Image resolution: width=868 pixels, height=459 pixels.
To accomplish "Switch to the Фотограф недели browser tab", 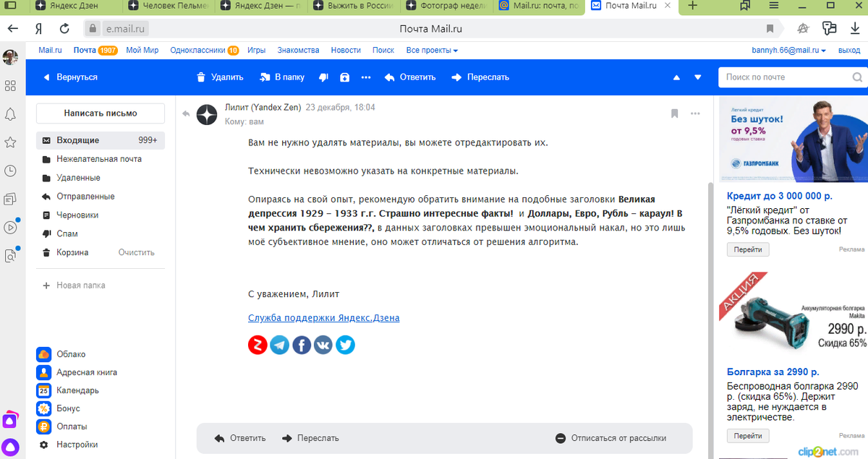I will coord(447,7).
